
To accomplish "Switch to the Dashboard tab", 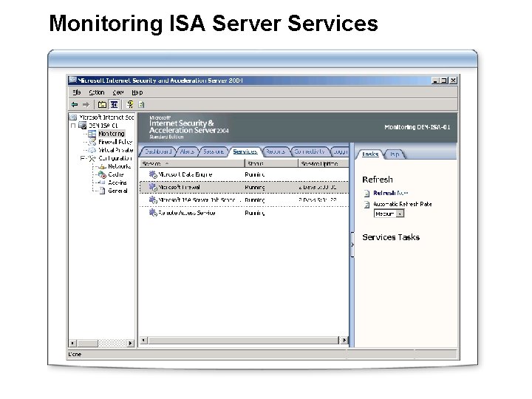I will pyautogui.click(x=158, y=151).
